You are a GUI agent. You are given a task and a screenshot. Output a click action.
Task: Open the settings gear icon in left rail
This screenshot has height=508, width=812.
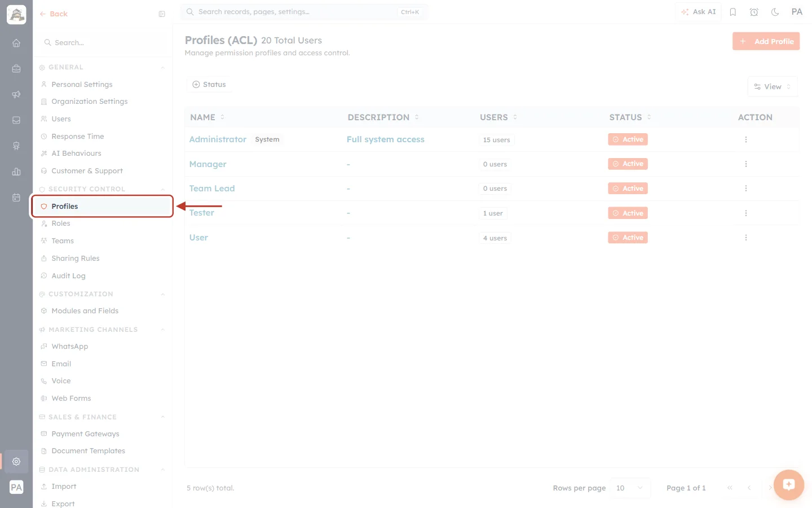[x=16, y=462]
